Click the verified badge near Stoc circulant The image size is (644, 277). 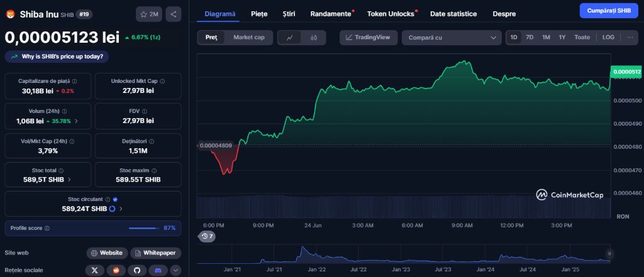click(x=115, y=200)
